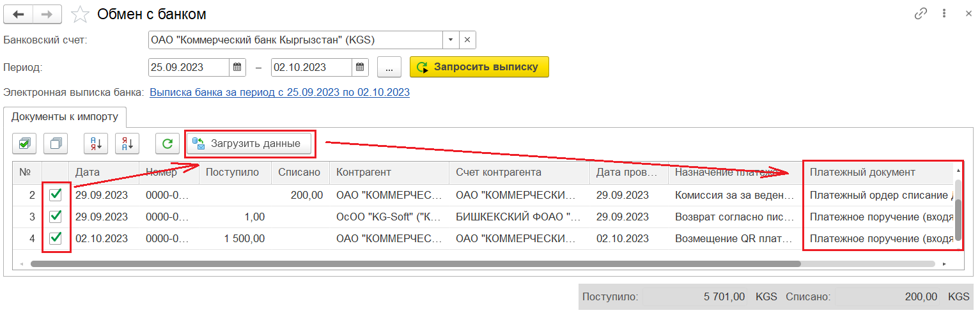Click the horizontal scrollbar of the table
980x322 pixels.
tap(416, 263)
